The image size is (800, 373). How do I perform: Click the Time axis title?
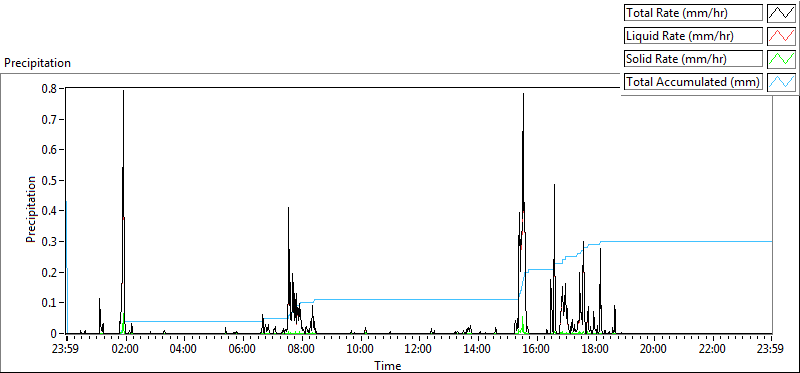point(388,365)
